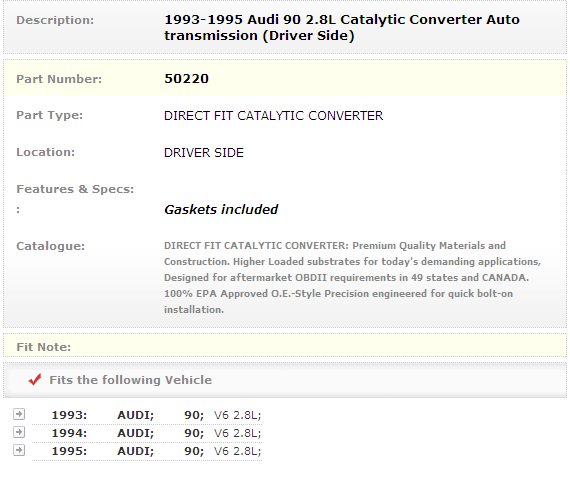Click the DRIVER SIDE location value
Screen dimensions: 570x489
point(204,153)
